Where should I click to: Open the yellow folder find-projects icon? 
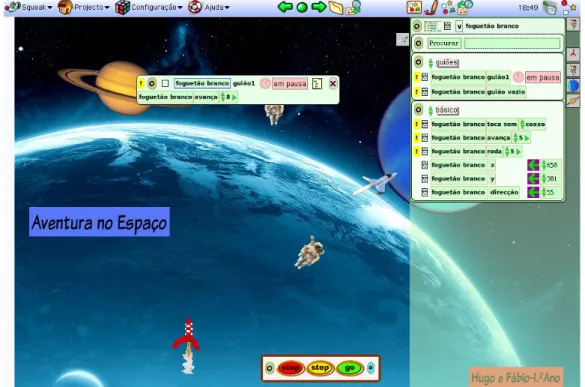pos(335,7)
